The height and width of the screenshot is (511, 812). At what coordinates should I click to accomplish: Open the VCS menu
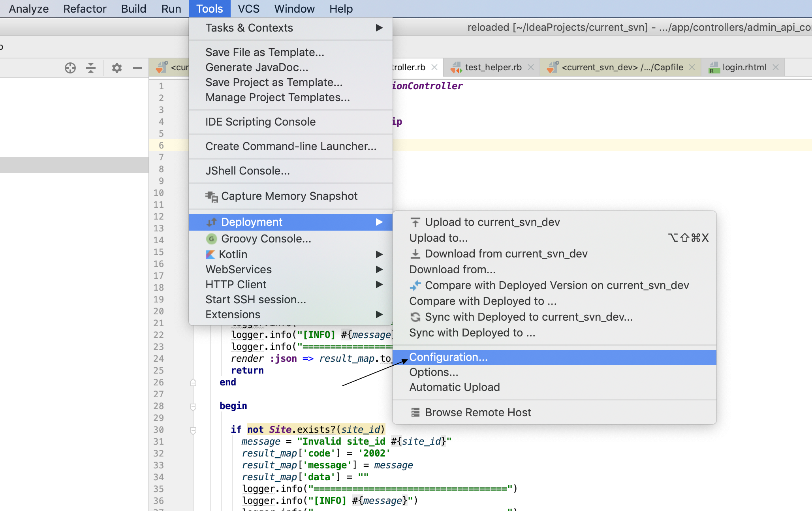point(249,9)
